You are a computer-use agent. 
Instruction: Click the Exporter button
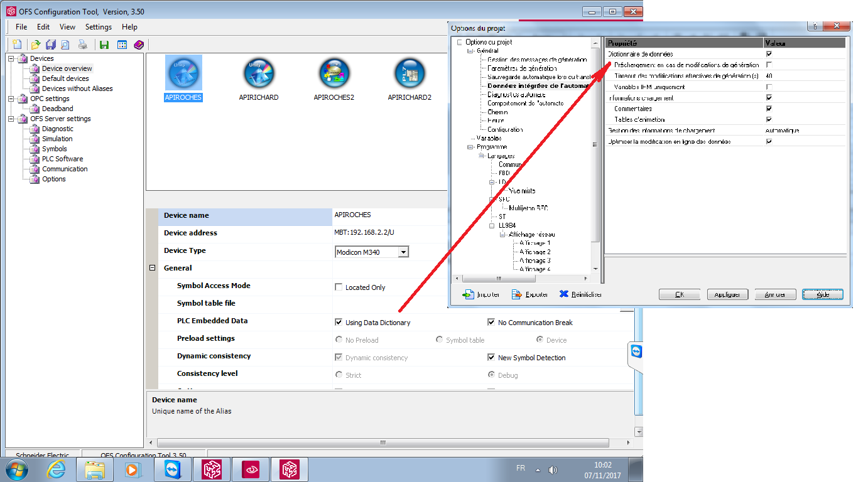pos(530,294)
